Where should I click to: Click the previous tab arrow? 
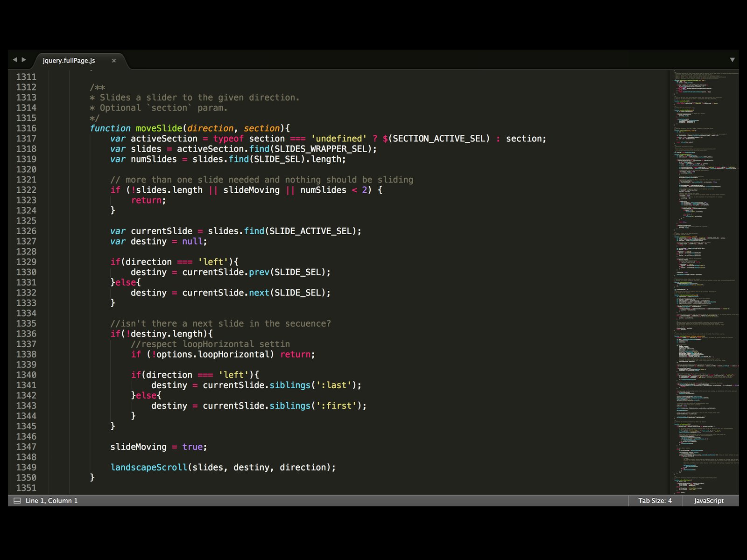point(15,60)
